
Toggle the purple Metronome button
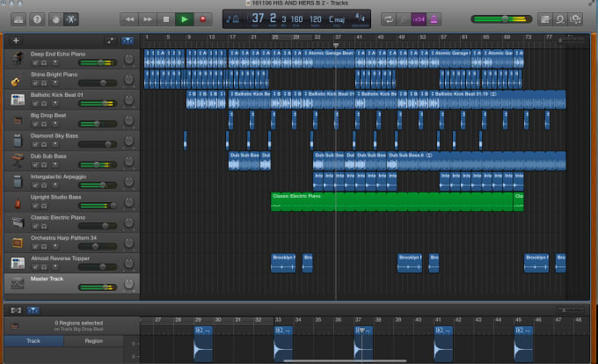tap(434, 19)
